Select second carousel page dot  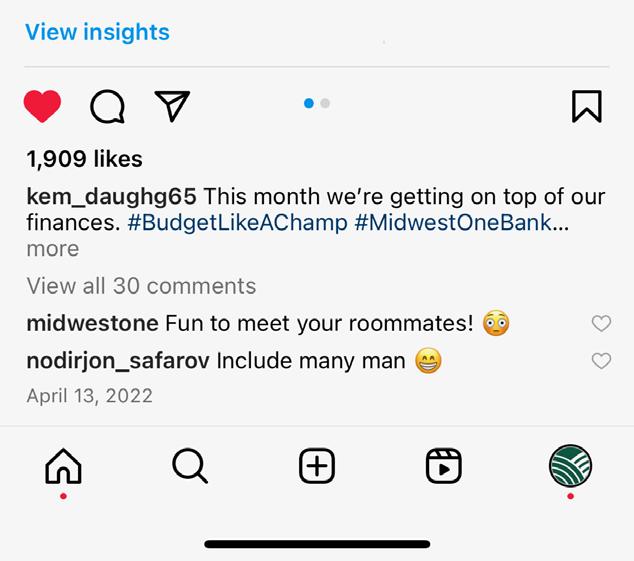pyautogui.click(x=325, y=103)
